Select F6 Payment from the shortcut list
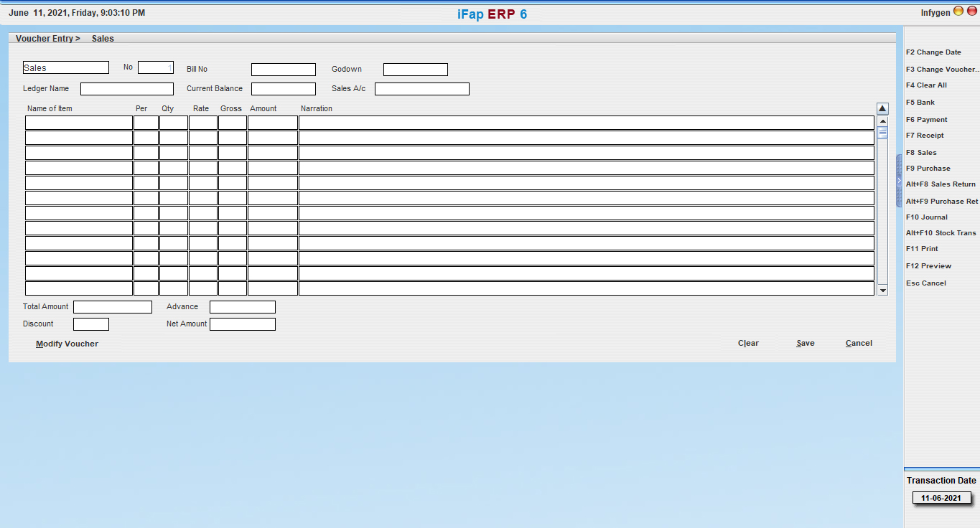980x528 pixels. coord(926,120)
